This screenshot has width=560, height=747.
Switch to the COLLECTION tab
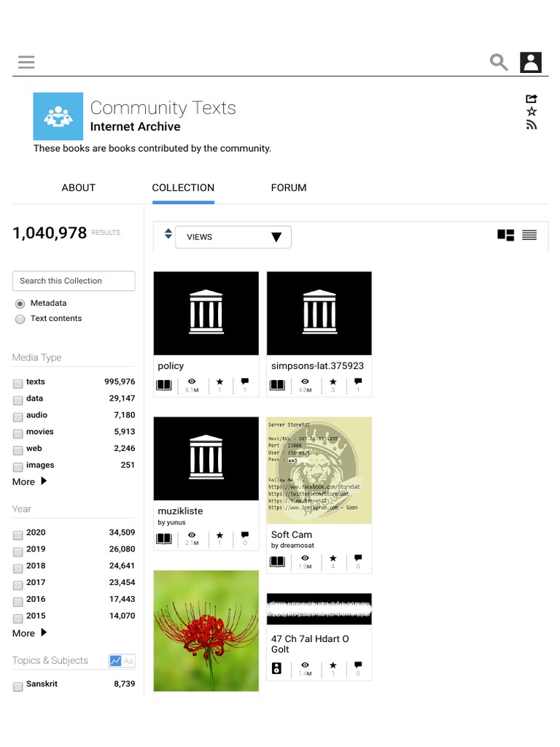(183, 187)
